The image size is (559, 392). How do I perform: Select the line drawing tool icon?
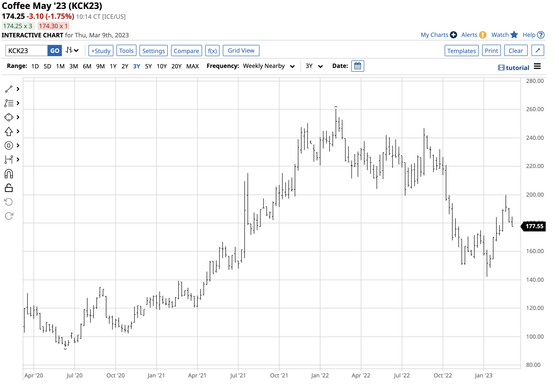(x=9, y=89)
